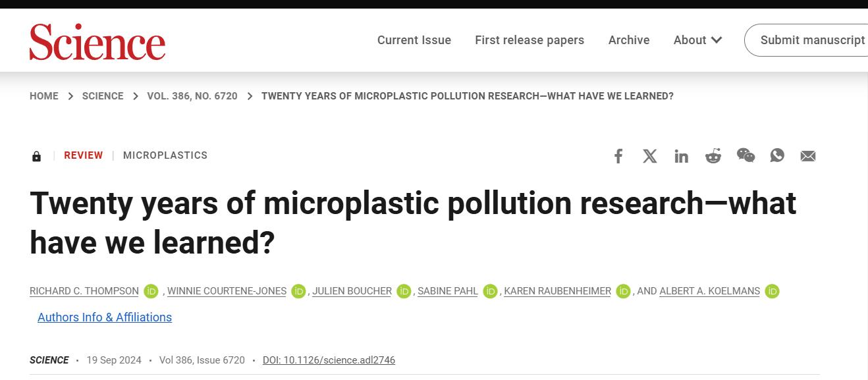Navigate to HOME breadcrumb
This screenshot has height=380, width=868.
[x=44, y=96]
